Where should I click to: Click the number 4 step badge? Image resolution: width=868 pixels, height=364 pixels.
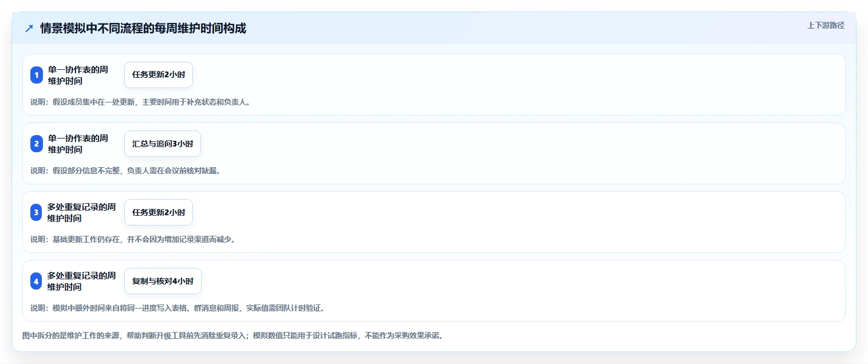37,281
